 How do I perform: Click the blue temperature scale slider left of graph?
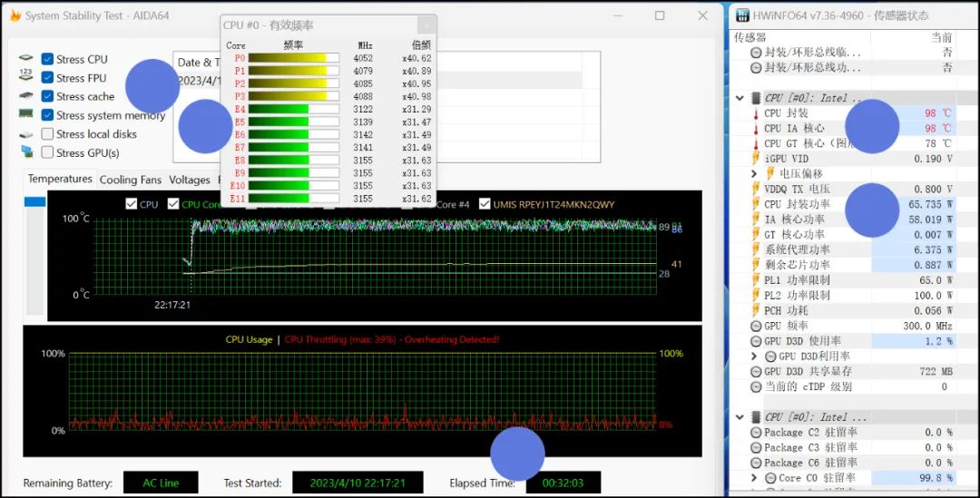34,201
